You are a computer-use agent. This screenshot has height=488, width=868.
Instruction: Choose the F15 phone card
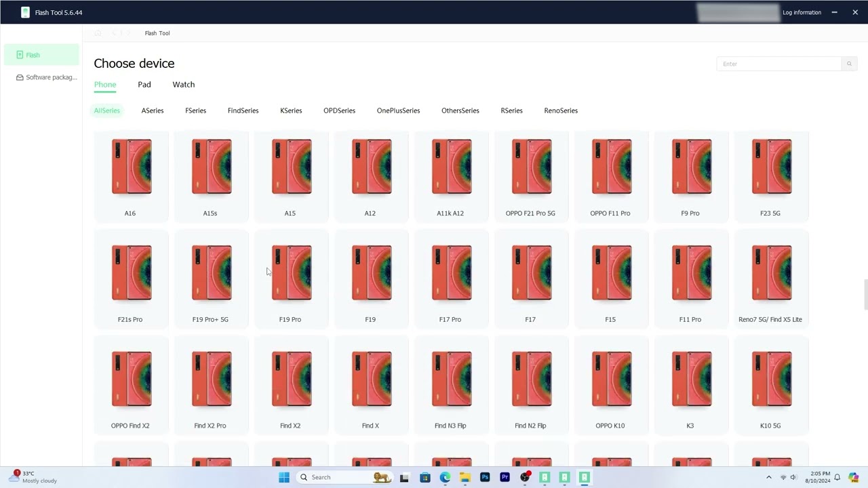click(x=611, y=279)
